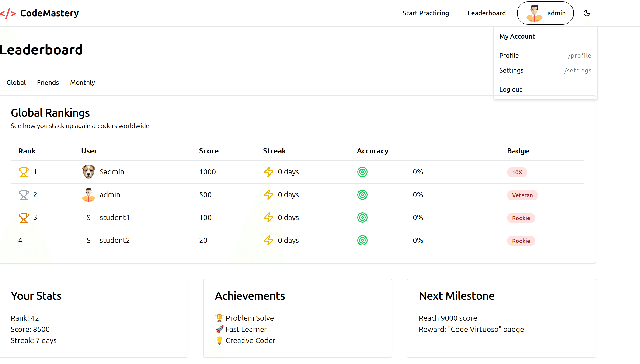Toggle dark mode with the moon icon
Image resolution: width=640 pixels, height=364 pixels.
(587, 13)
